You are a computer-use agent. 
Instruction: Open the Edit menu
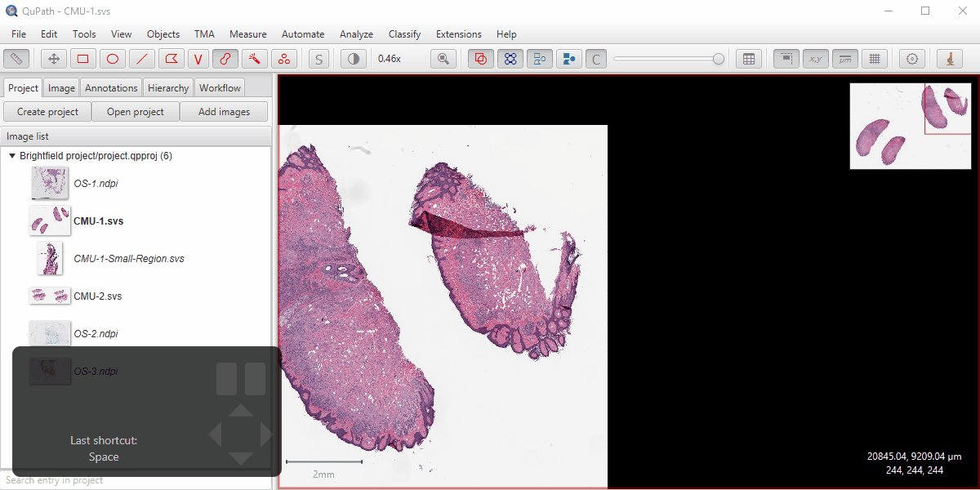(x=49, y=34)
